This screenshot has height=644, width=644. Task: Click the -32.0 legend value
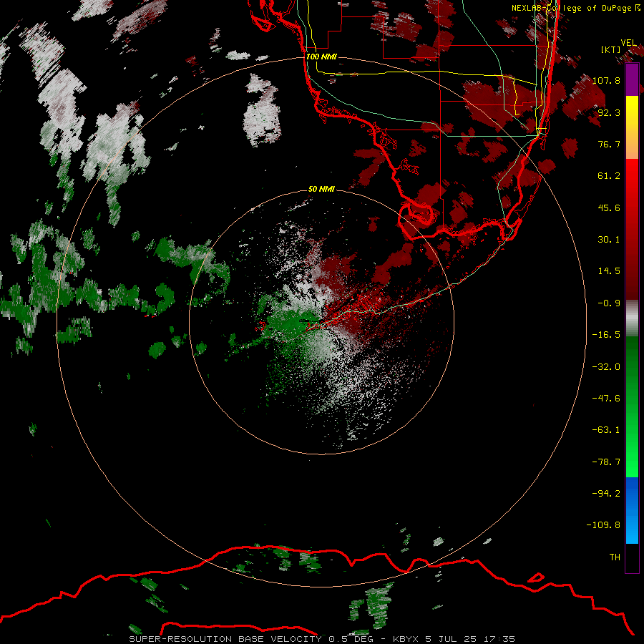tap(606, 367)
